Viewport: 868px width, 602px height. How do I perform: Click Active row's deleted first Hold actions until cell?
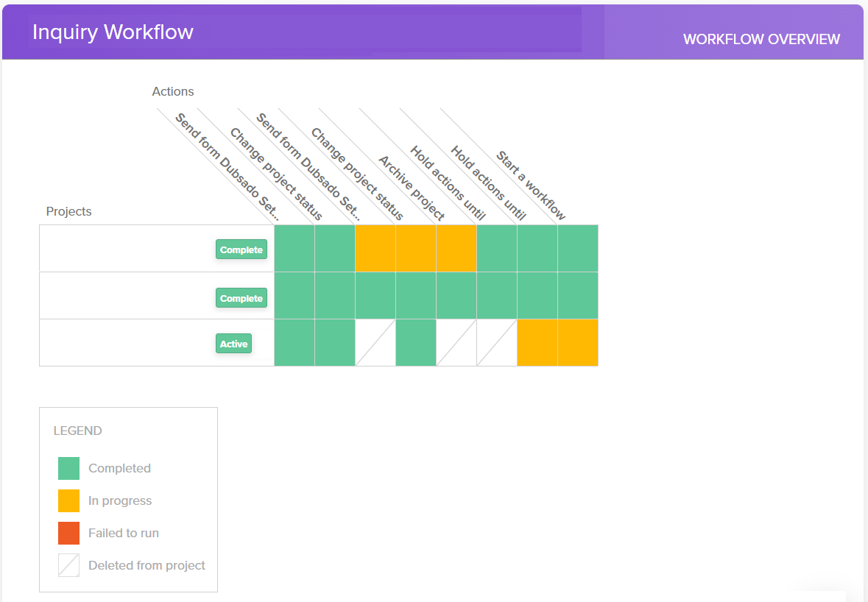click(496, 342)
